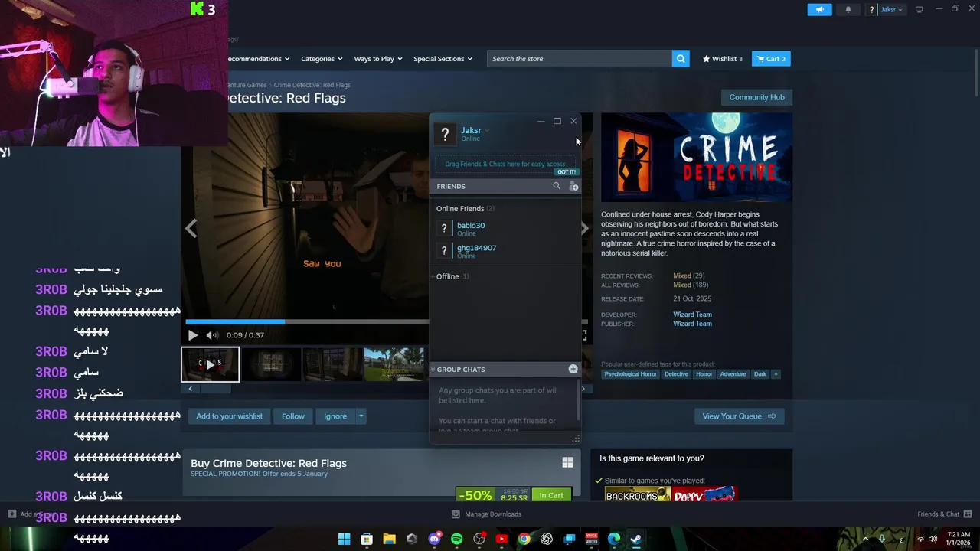The height and width of the screenshot is (551, 980).
Task: Open Steam notifications bell
Action: tap(848, 9)
